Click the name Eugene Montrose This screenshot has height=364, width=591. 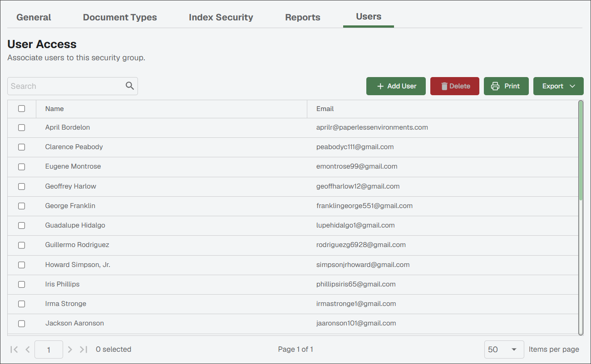coord(73,166)
